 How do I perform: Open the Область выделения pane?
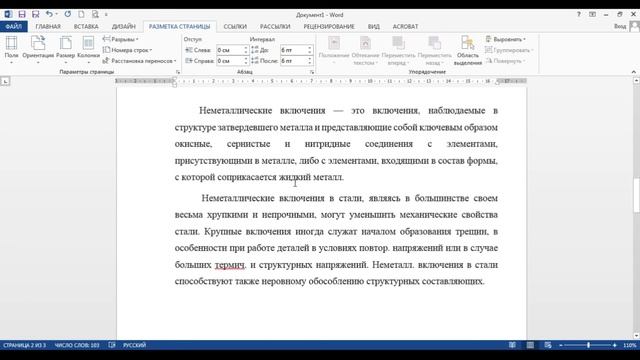(468, 50)
